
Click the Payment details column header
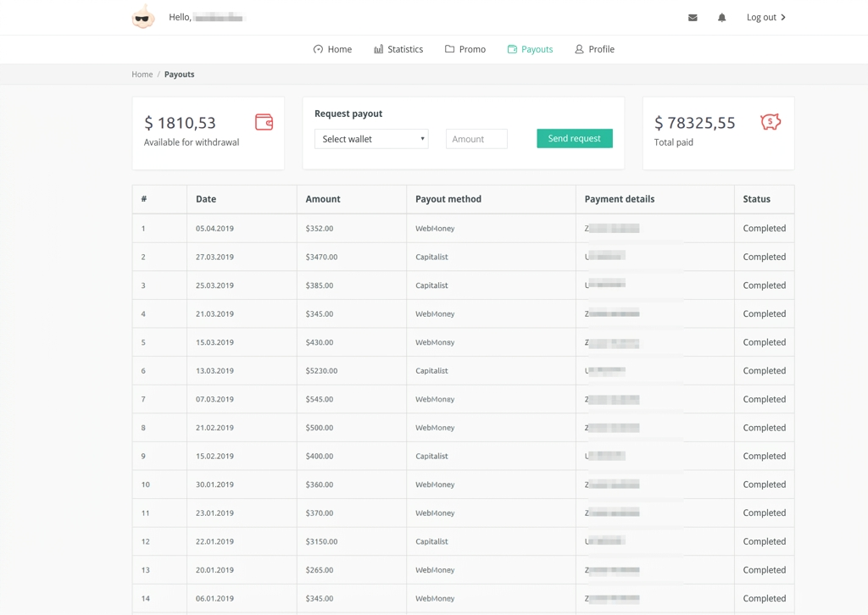(x=620, y=199)
